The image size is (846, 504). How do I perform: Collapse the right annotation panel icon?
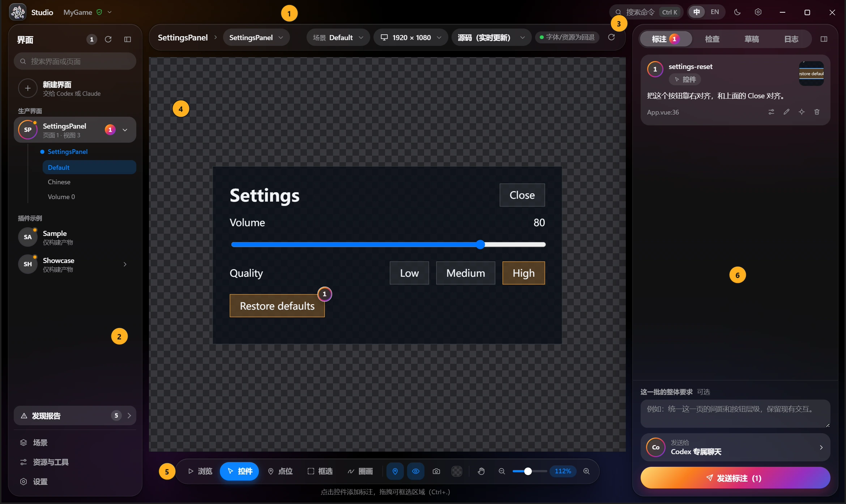pos(824,39)
